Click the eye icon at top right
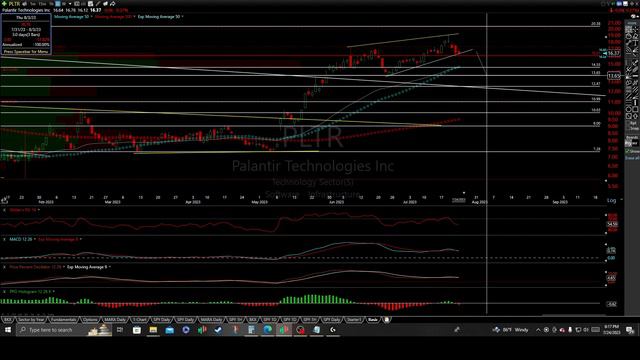 tap(633, 16)
